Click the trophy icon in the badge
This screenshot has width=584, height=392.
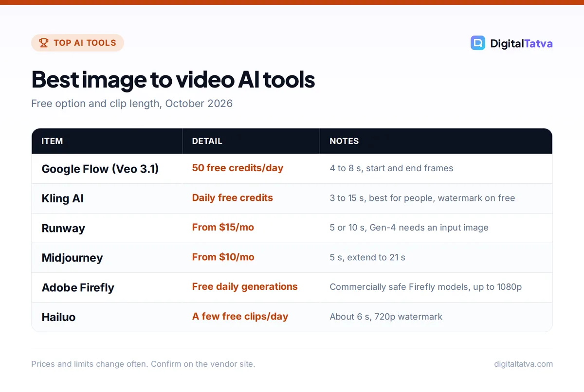(x=44, y=43)
